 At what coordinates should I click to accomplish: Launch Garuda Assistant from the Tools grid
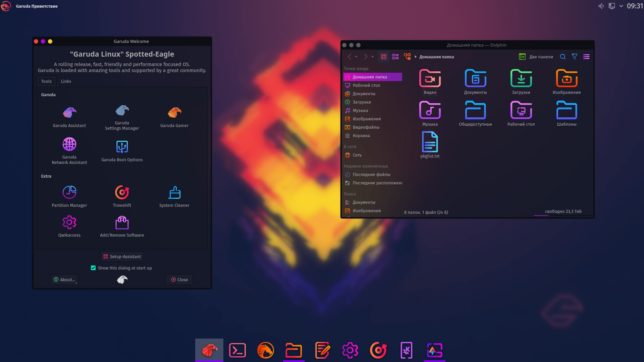point(69,116)
